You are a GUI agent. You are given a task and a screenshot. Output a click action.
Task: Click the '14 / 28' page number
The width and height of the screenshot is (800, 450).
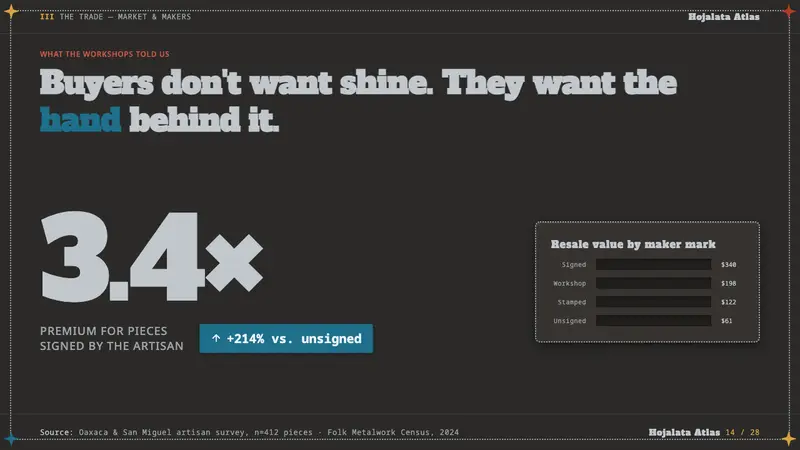(742, 433)
